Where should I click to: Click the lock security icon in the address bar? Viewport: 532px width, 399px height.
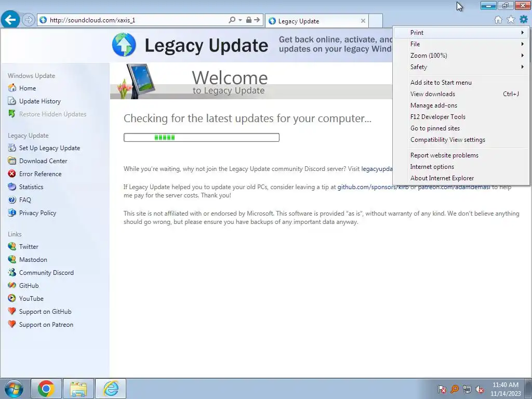pyautogui.click(x=249, y=20)
